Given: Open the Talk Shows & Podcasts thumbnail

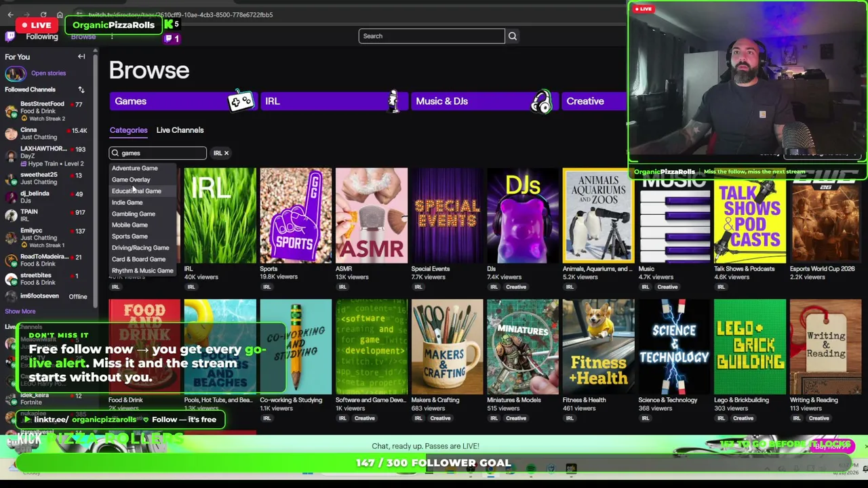Looking at the screenshot, I should pyautogui.click(x=750, y=216).
